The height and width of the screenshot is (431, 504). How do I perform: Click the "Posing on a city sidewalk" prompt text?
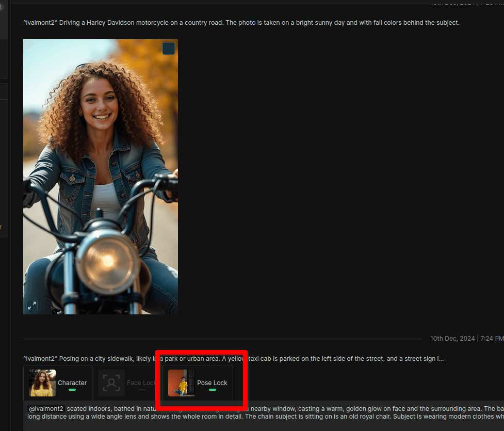(233, 359)
